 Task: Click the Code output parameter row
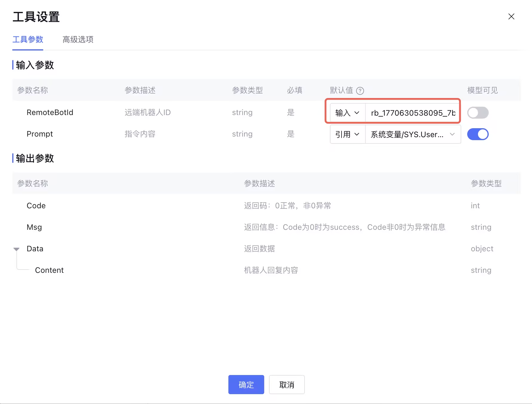point(267,206)
